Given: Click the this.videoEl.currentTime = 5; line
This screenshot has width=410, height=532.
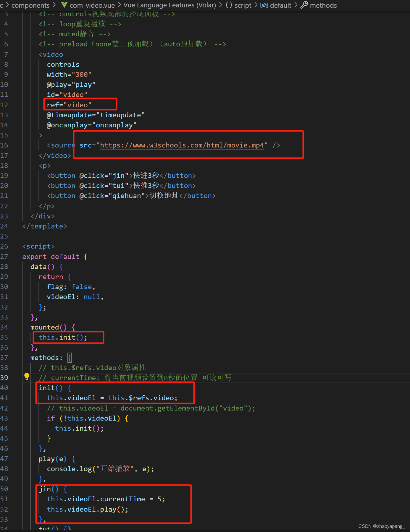Looking at the screenshot, I should click(x=106, y=499).
